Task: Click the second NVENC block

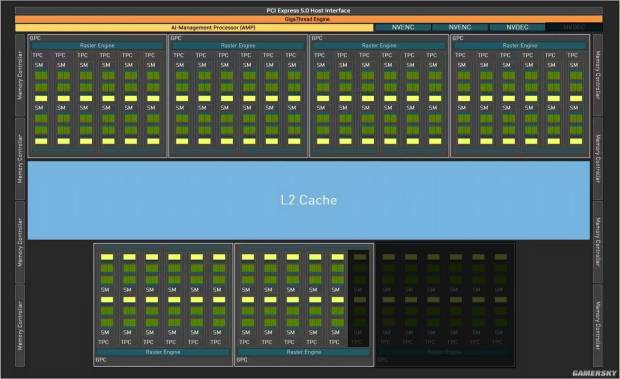Action: click(x=460, y=27)
